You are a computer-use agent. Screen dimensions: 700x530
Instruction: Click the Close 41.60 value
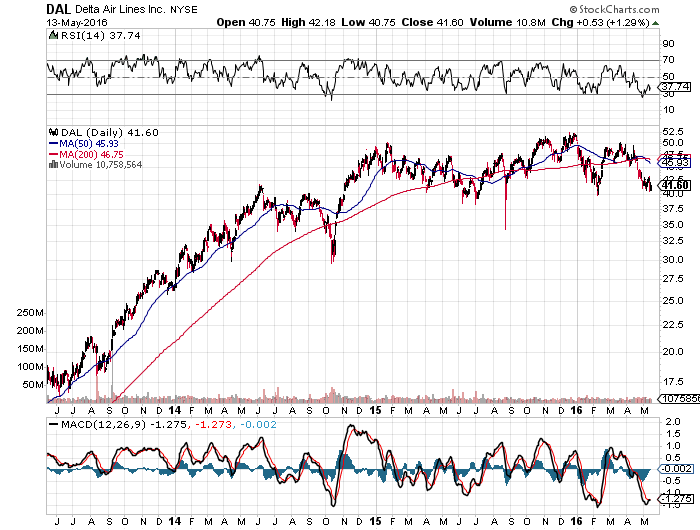point(432,22)
